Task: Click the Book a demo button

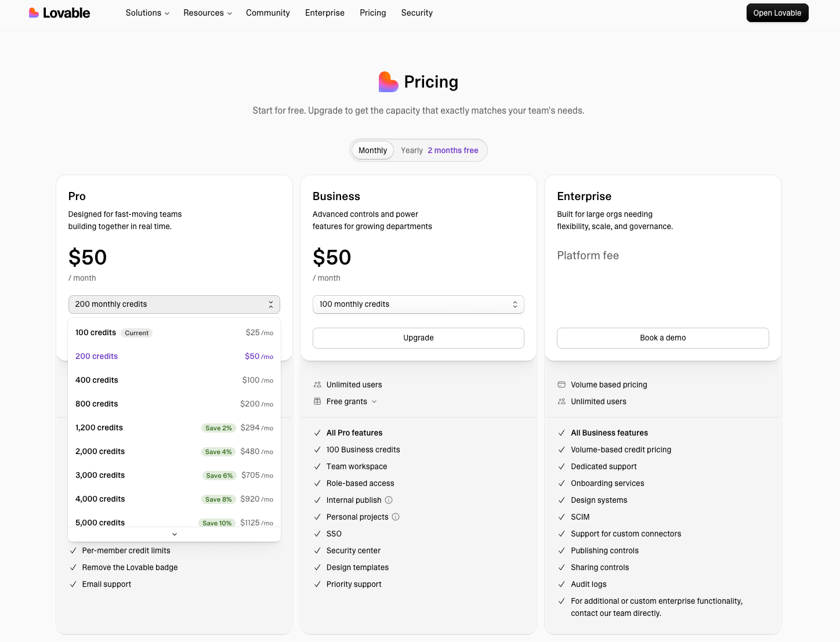Action: coord(663,338)
